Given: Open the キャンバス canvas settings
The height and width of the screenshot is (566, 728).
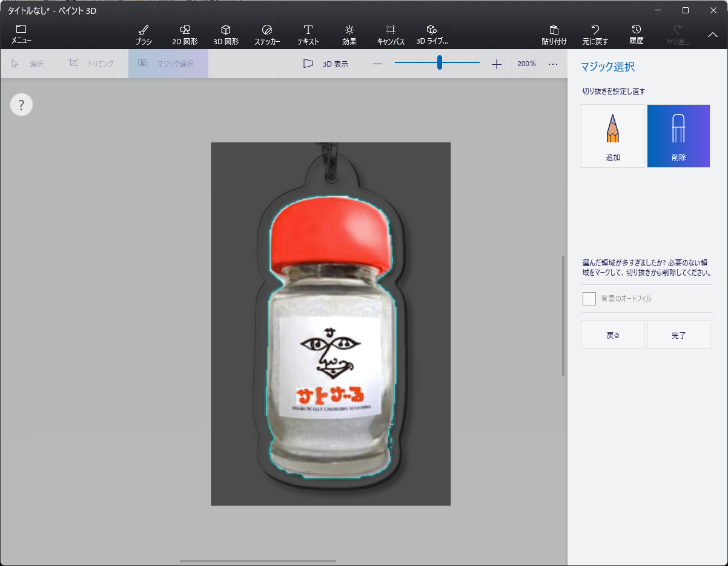Looking at the screenshot, I should tap(391, 35).
